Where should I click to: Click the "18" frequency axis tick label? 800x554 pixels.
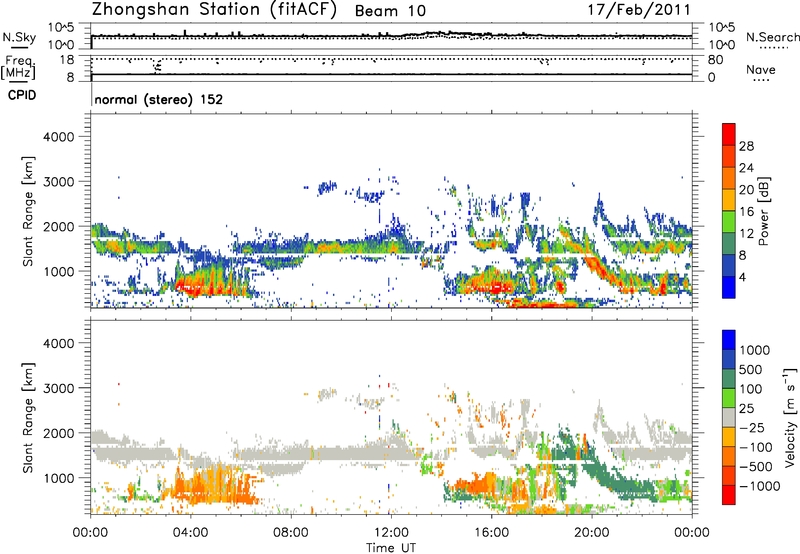pos(67,60)
